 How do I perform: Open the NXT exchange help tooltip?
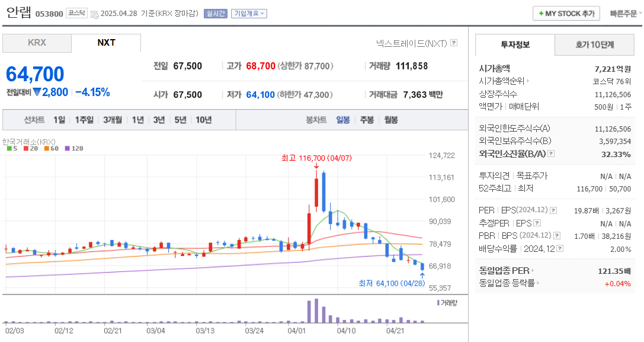pyautogui.click(x=453, y=43)
